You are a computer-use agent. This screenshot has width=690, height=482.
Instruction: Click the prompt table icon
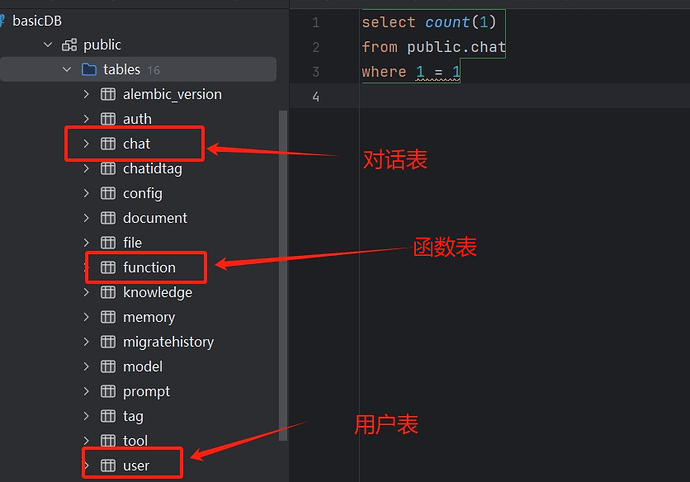click(x=108, y=391)
